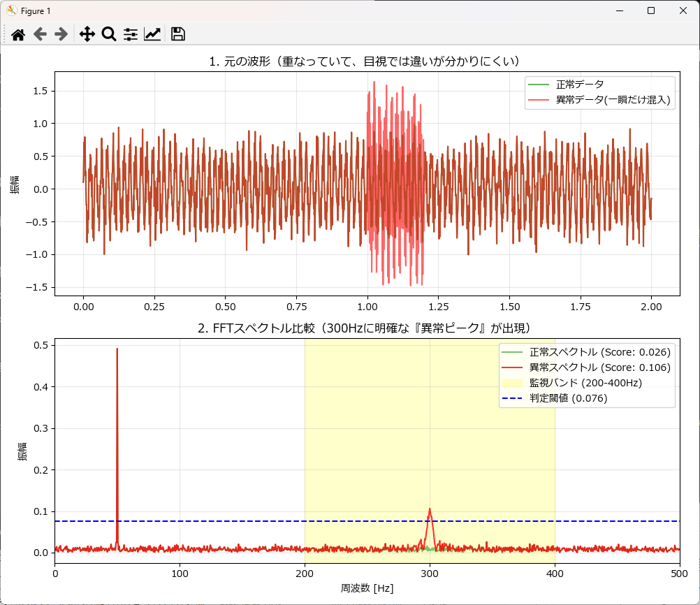Toggle the Zoom magnifier tool
700x605 pixels.
point(108,34)
